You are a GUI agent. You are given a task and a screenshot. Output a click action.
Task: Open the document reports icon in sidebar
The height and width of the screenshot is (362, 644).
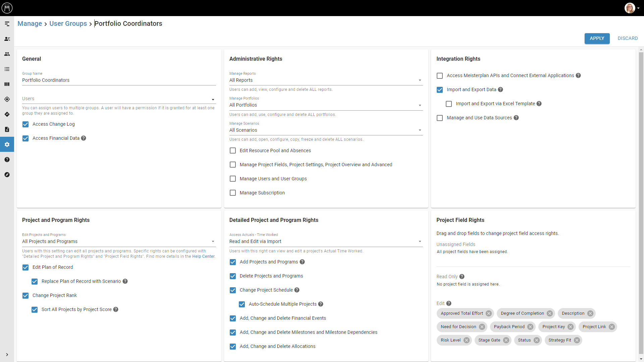pos(7,129)
